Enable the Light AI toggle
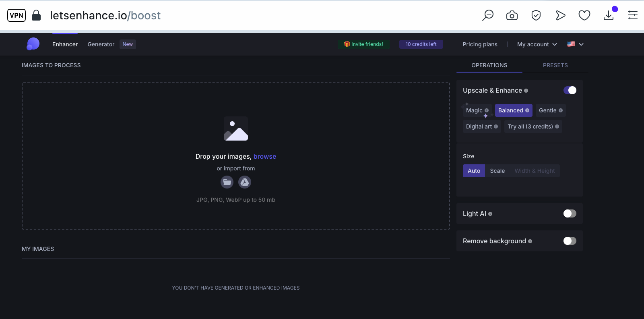This screenshot has height=319, width=644. [570, 213]
